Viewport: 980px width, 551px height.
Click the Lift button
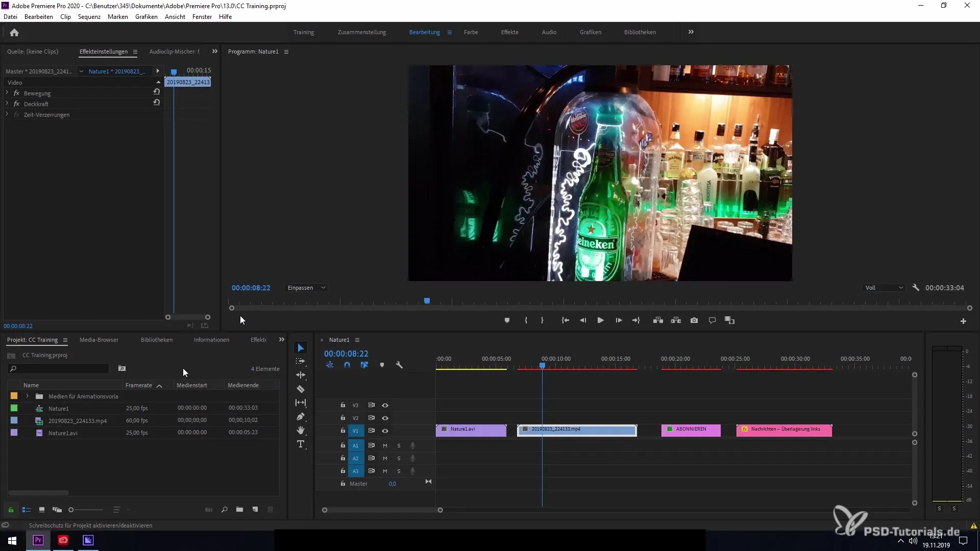(658, 320)
